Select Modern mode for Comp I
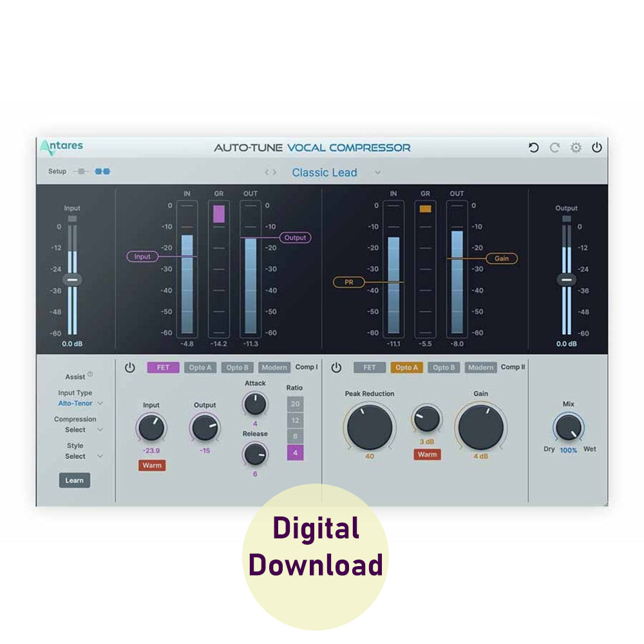 [274, 367]
